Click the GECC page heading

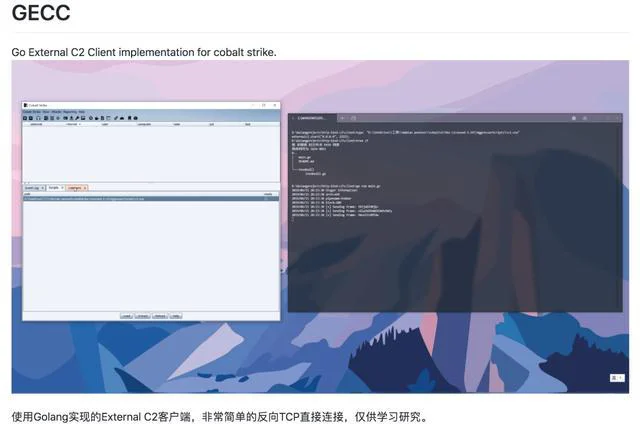point(41,12)
